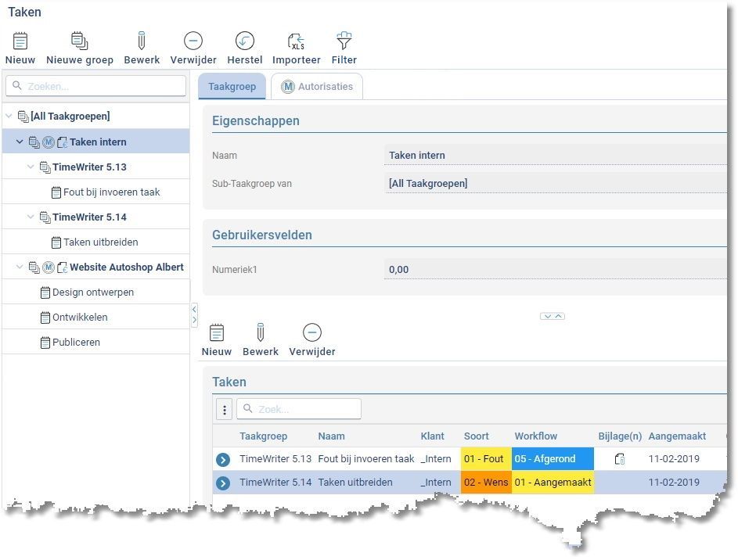Click the lower Verwijder icon above Taken grid
Screen dimensions: 738x560
[311, 334]
